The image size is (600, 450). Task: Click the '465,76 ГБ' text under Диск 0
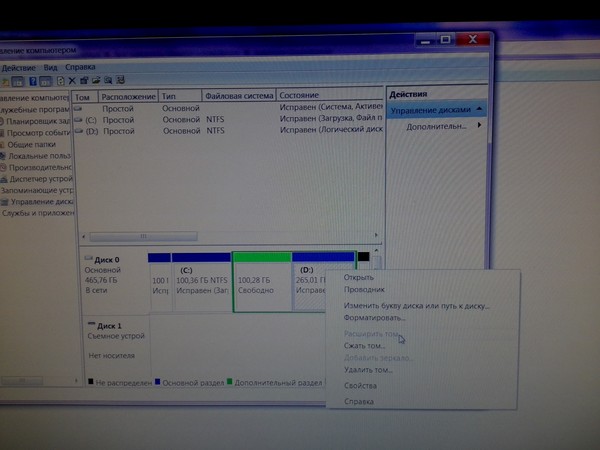pyautogui.click(x=101, y=280)
